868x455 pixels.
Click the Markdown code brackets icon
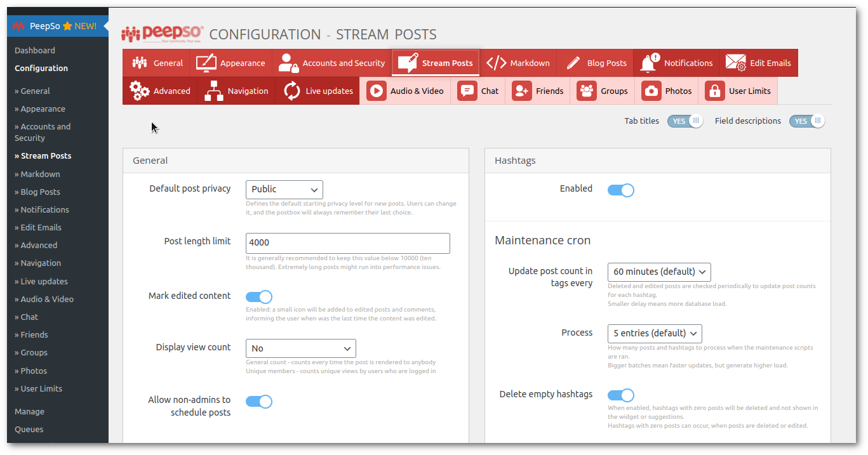point(496,63)
